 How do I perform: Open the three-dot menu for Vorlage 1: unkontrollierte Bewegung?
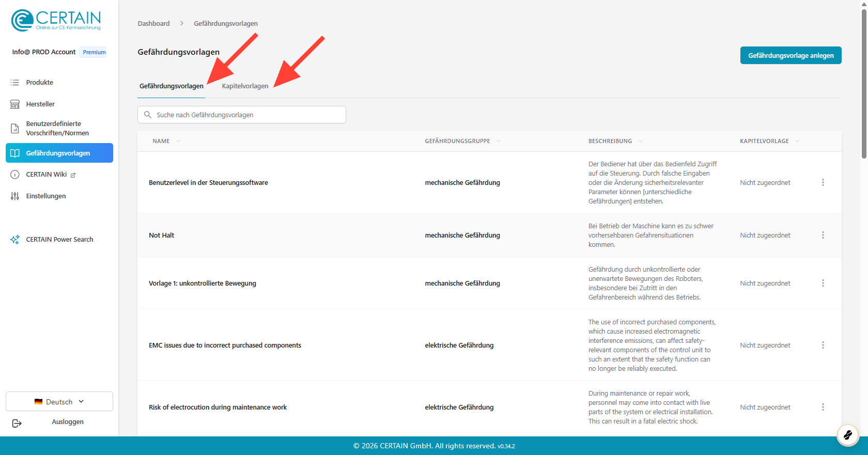823,283
